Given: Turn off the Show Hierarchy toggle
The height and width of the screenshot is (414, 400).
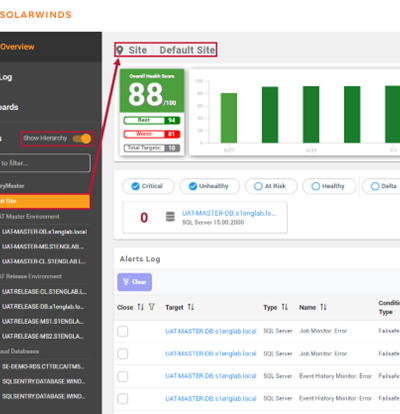Looking at the screenshot, I should [82, 139].
